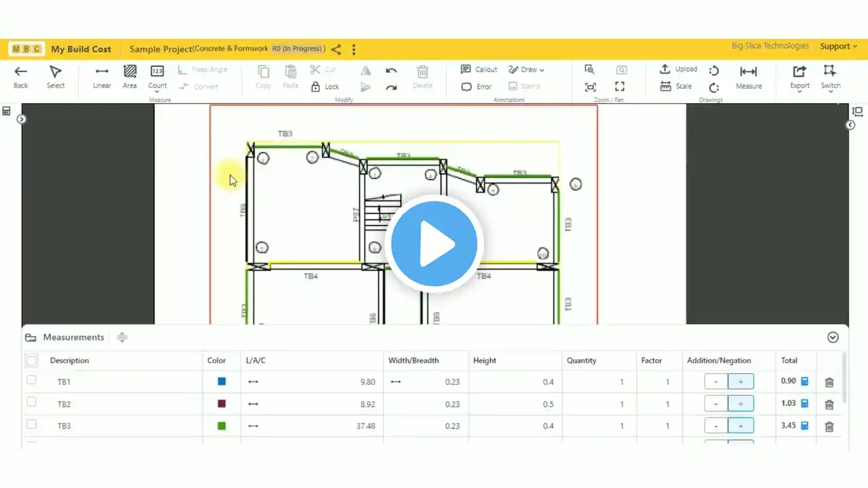Click the Measurements folder icon
The height and width of the screenshot is (488, 868).
pyautogui.click(x=31, y=338)
